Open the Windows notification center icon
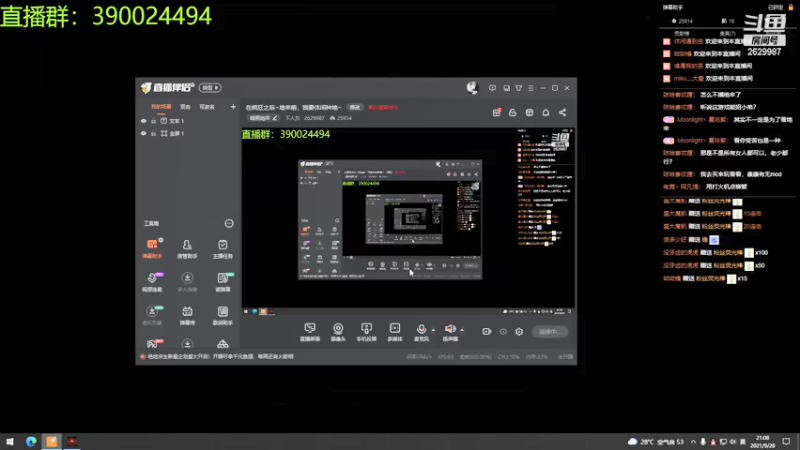800x450 pixels. pos(787,442)
